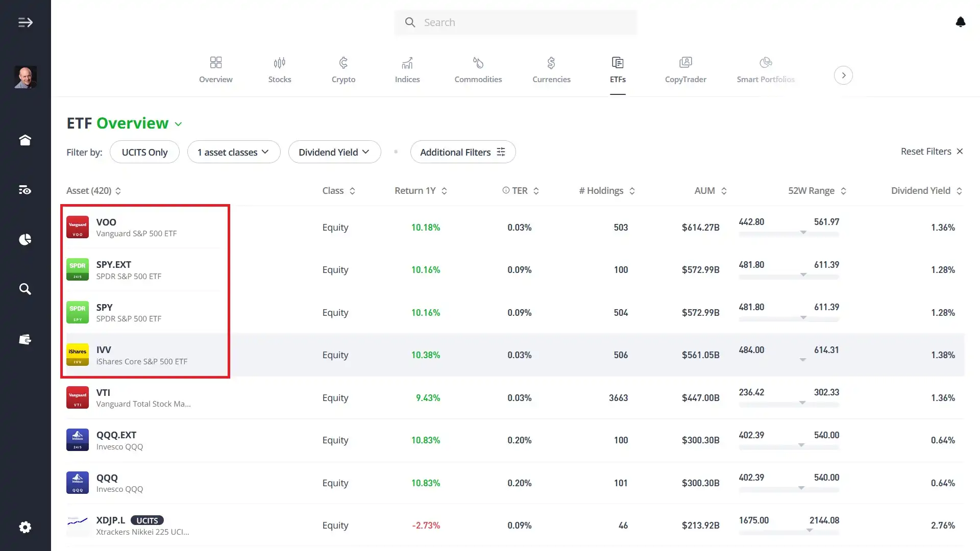Open the 1 asset classes dropdown
Viewport: 980px width, 551px height.
(x=234, y=152)
